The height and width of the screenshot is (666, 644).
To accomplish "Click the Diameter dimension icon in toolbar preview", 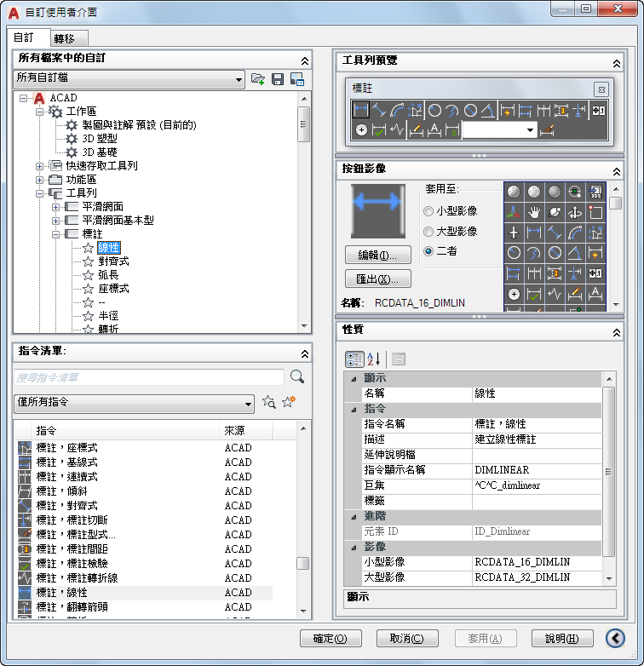I will coord(470,110).
